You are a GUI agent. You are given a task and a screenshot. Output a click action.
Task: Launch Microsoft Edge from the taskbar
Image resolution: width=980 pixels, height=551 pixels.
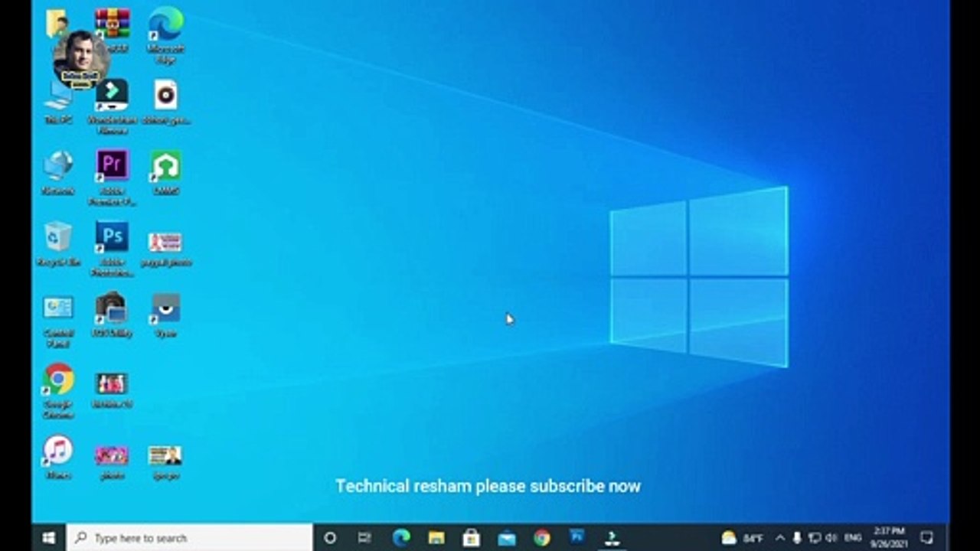pyautogui.click(x=401, y=538)
